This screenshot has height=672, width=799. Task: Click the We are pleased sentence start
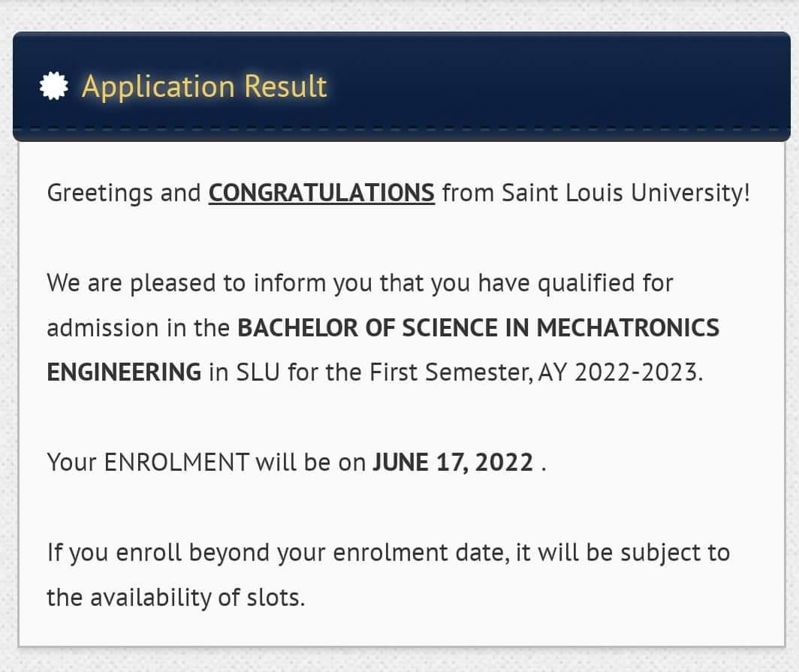(x=131, y=283)
